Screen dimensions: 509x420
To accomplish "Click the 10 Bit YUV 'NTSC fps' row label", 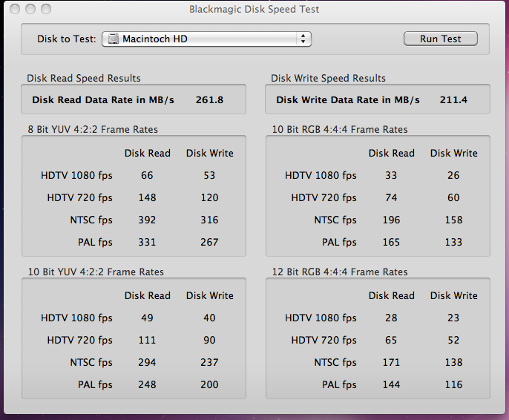I will coord(91,362).
